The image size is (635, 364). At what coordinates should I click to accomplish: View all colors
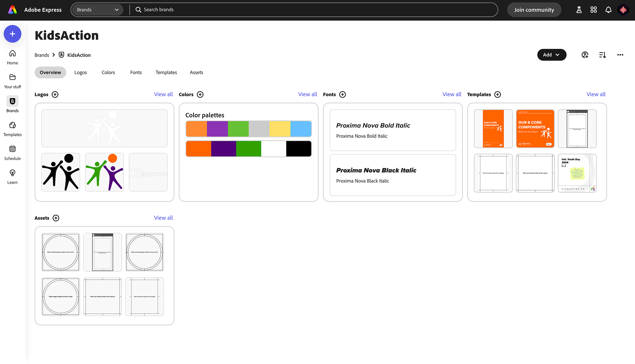(308, 94)
